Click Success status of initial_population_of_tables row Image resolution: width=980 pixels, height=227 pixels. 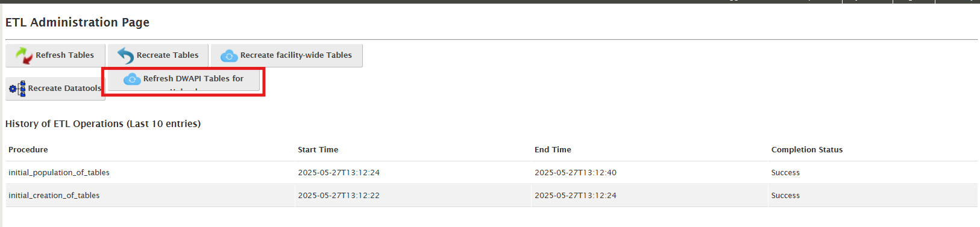click(x=785, y=172)
